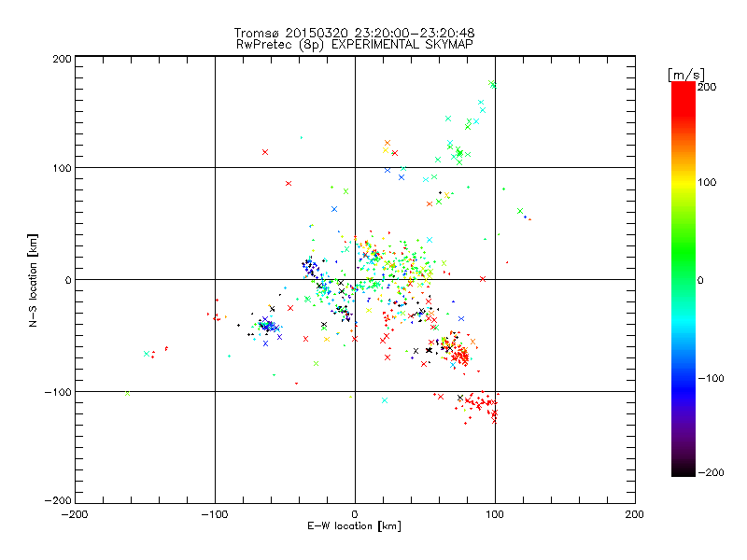Click the subtitle 'RwPretec (8p) EXPERIMENTAL SKYMAP'

[354, 44]
